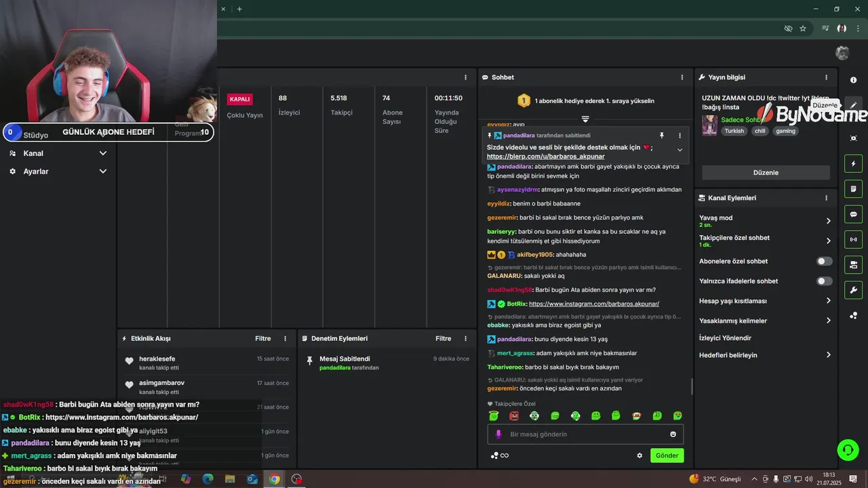868x488 pixels.
Task: Click the three-dots cluster icon in right sidebar
Action: click(853, 316)
